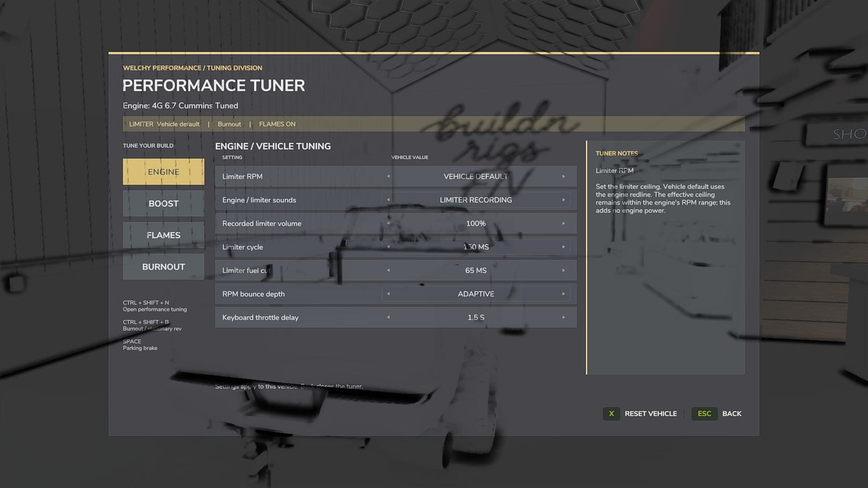Image resolution: width=868 pixels, height=488 pixels.
Task: Click 'Open performance tuning' shortcut hint
Action: click(155, 309)
